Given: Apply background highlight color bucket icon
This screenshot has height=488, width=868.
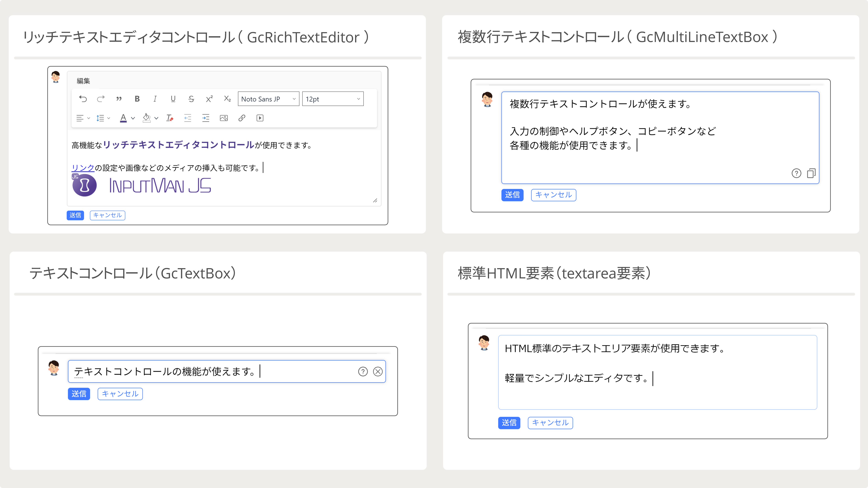Looking at the screenshot, I should [x=147, y=118].
